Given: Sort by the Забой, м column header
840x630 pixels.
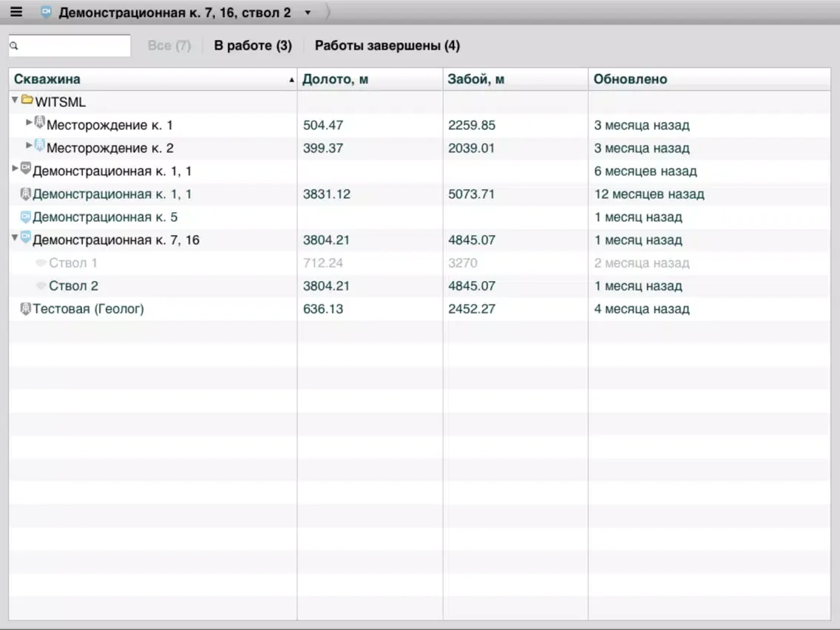Looking at the screenshot, I should [515, 78].
